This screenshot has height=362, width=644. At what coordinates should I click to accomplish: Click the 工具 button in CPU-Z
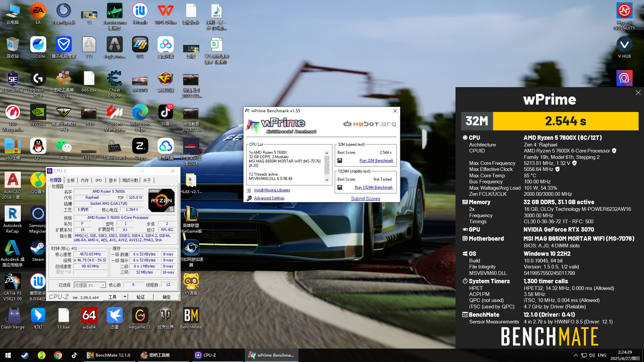point(112,297)
